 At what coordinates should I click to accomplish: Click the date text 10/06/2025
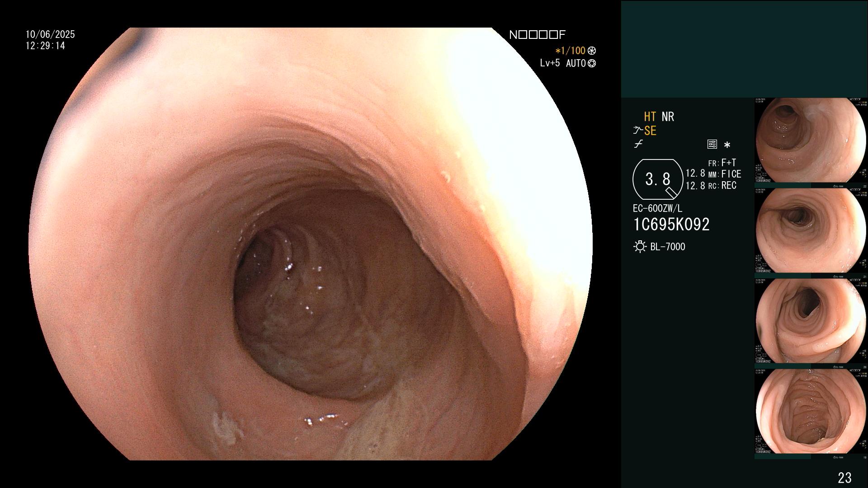tap(50, 34)
